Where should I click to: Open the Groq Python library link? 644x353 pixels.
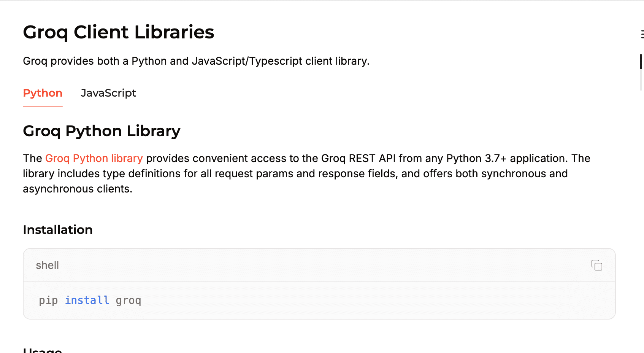click(x=94, y=158)
